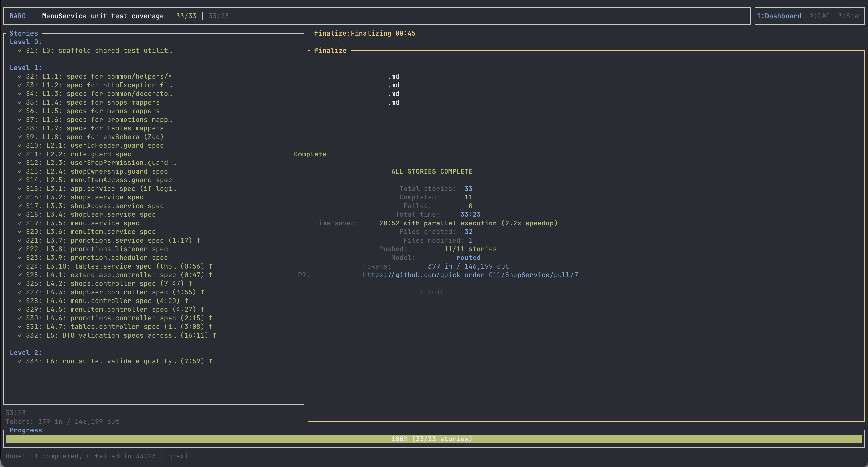Open the 3:Stat tab
This screenshot has width=868, height=467.
pos(850,16)
